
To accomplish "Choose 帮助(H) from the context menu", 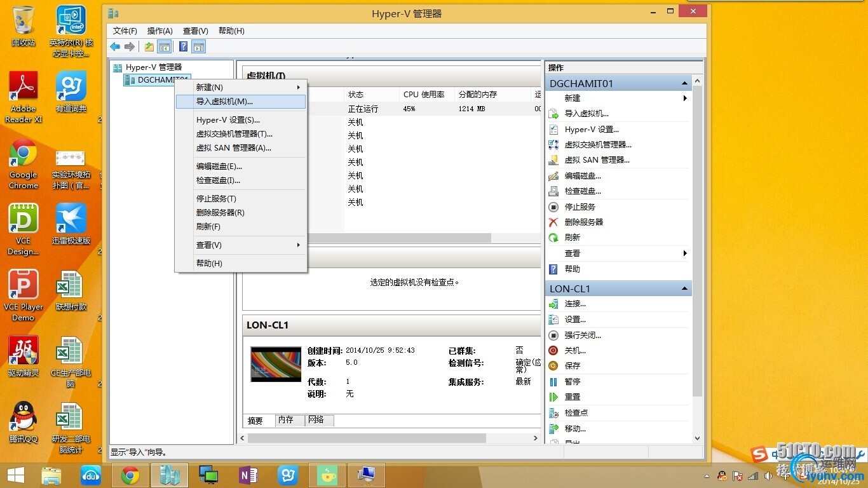I will (x=241, y=264).
